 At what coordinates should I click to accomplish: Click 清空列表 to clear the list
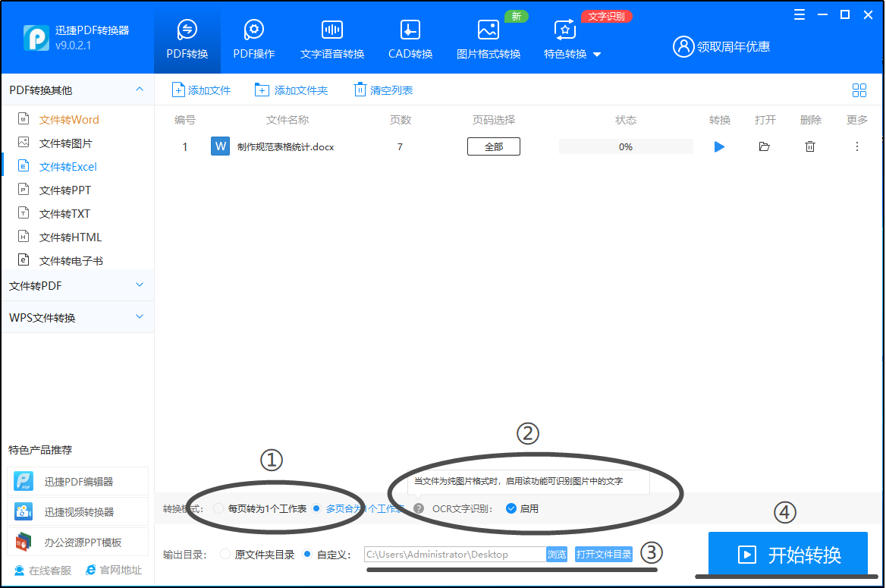coord(383,90)
